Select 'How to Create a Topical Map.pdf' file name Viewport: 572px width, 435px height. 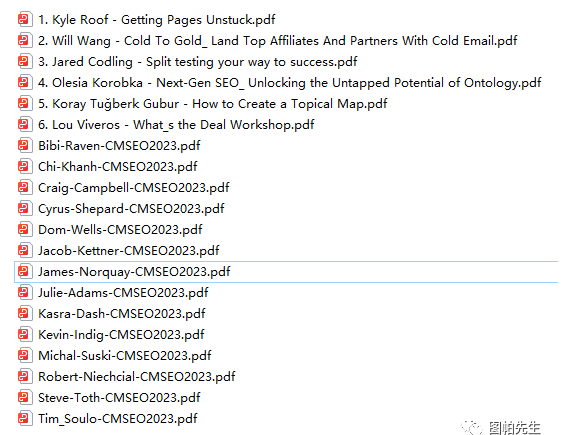pos(290,104)
